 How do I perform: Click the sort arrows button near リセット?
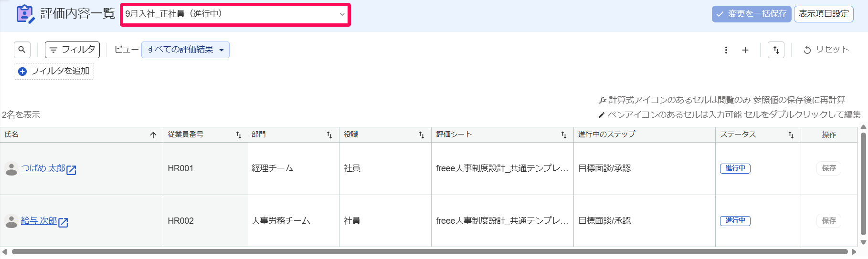point(776,50)
